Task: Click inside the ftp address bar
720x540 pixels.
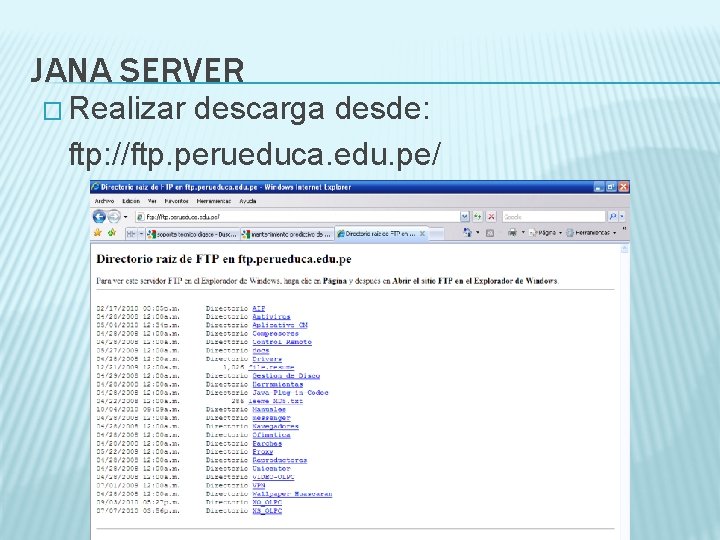Action: click(x=298, y=216)
